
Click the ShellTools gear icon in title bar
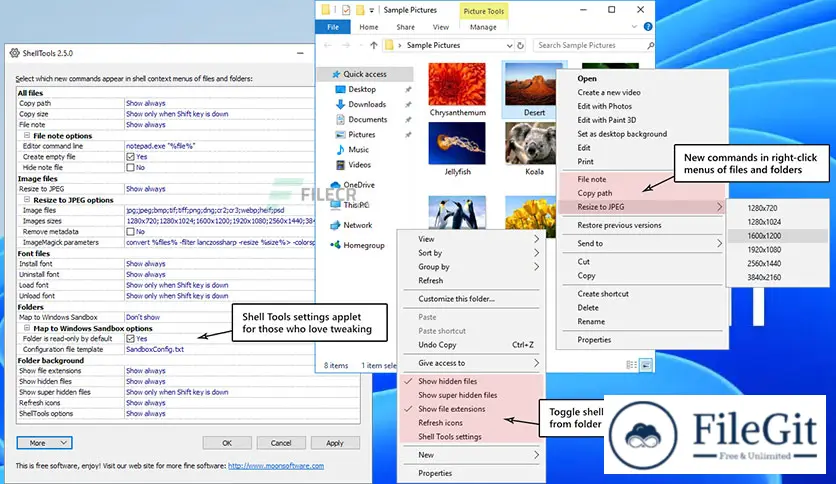pyautogui.click(x=14, y=53)
